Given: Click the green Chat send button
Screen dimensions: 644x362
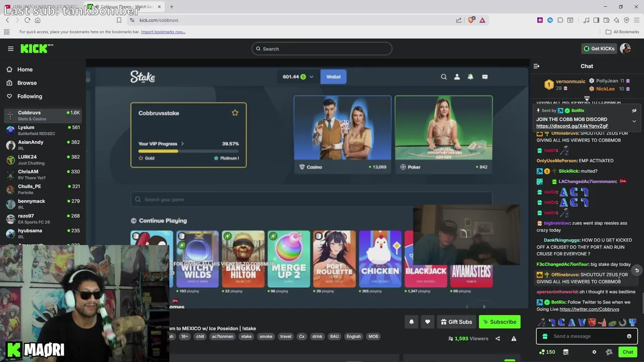Looking at the screenshot, I should point(628,352).
